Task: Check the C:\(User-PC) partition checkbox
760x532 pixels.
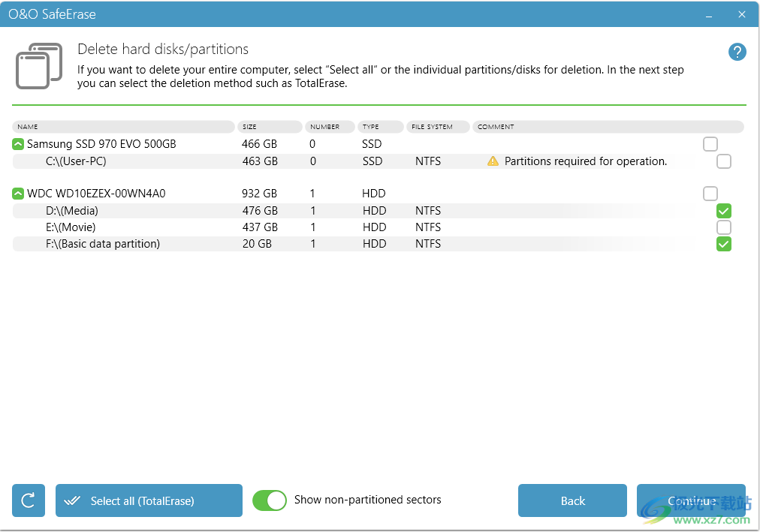Action: click(x=724, y=161)
